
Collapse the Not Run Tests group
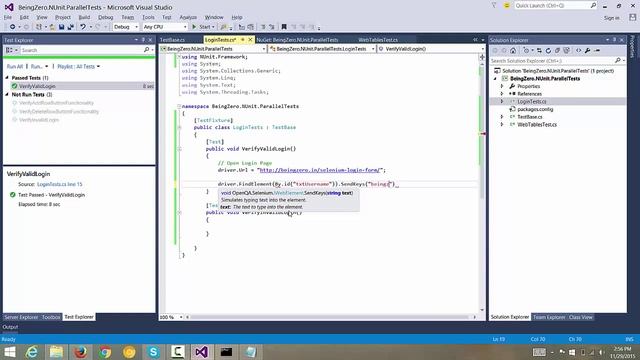(x=7, y=94)
